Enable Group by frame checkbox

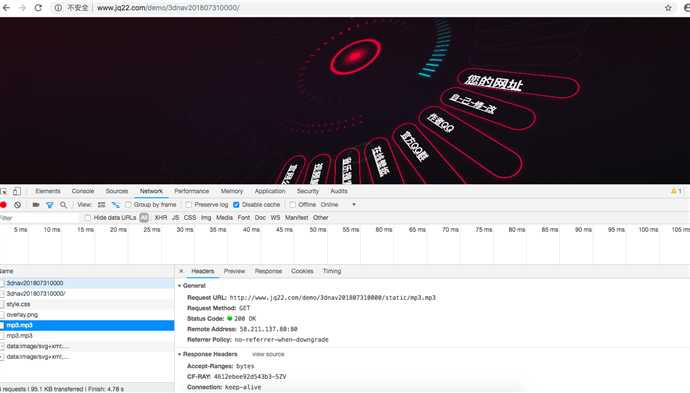coord(128,205)
